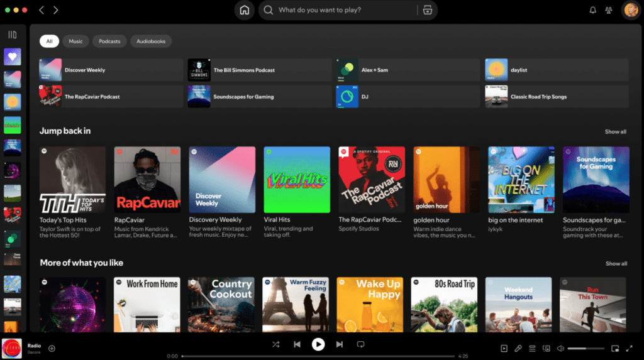The width and height of the screenshot is (644, 360).
Task: Toggle shuffle playback
Action: tap(276, 344)
